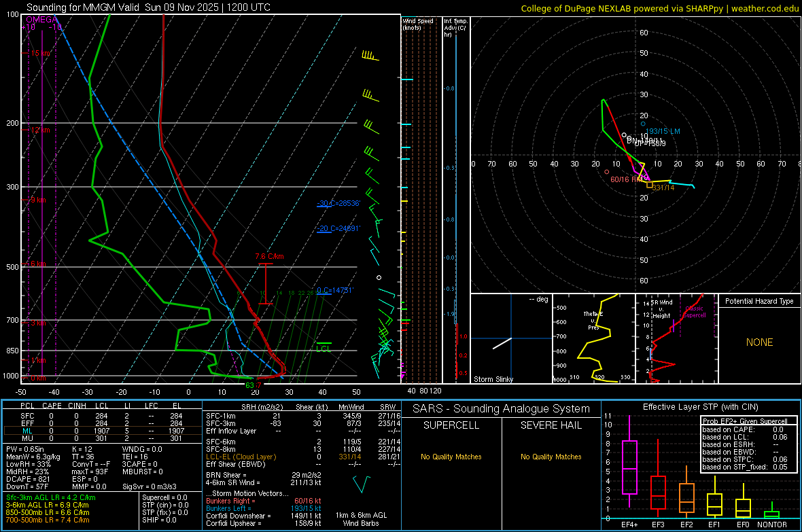Click the Storm Slinky plot line
This screenshot has width=802, height=532.
point(502,343)
